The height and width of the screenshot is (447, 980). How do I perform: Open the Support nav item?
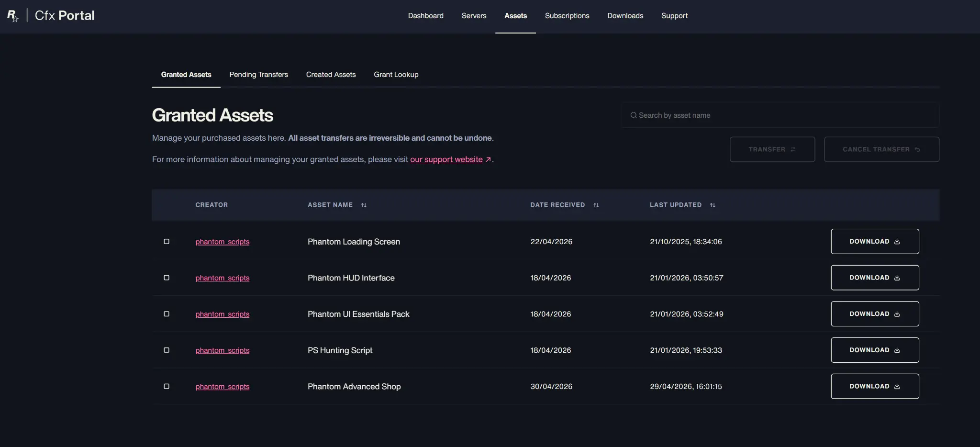click(x=675, y=16)
